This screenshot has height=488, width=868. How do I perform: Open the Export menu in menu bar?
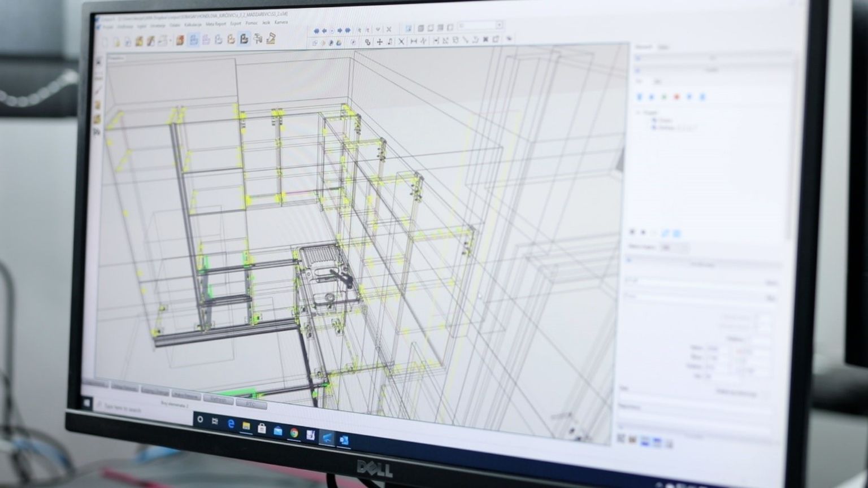(236, 24)
